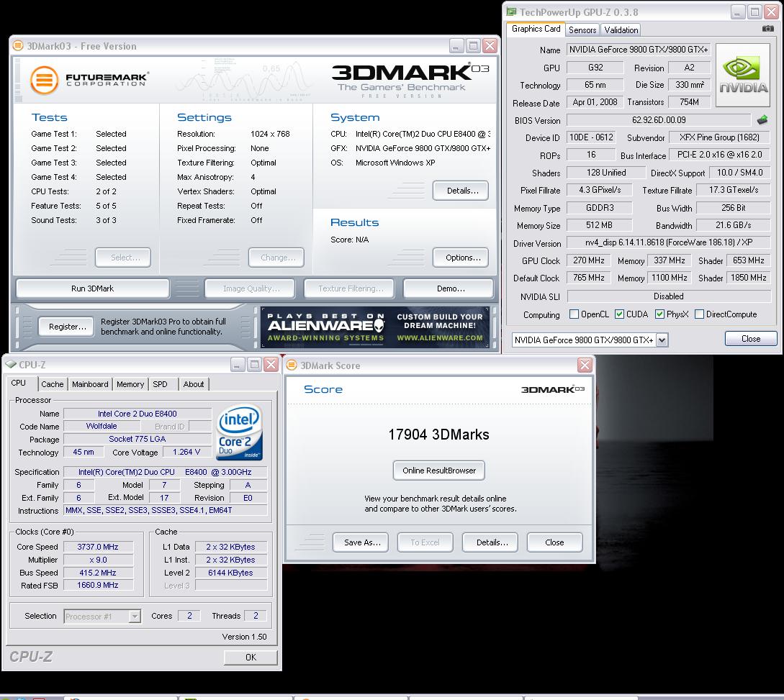Click the Instructions field in CPU-Z
Screen dimensions: 784x700
tap(165, 510)
